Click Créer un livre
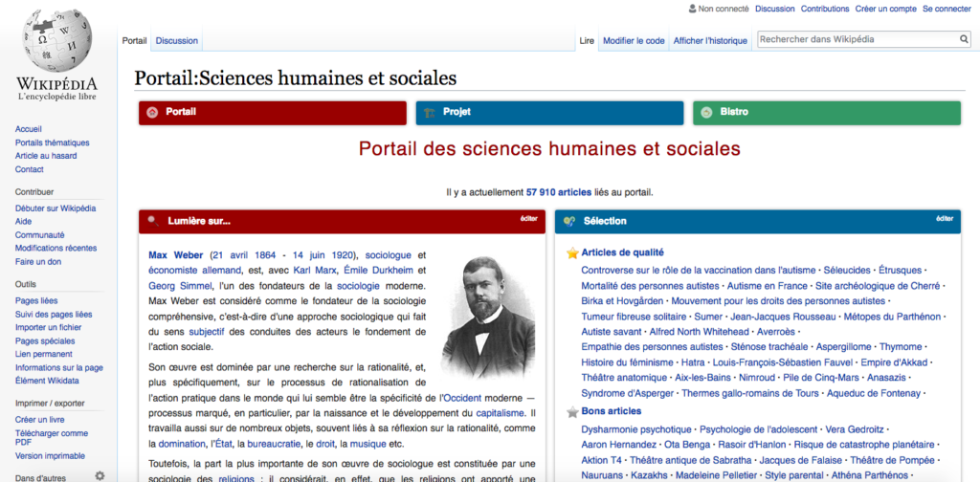The width and height of the screenshot is (980, 482). [x=39, y=420]
